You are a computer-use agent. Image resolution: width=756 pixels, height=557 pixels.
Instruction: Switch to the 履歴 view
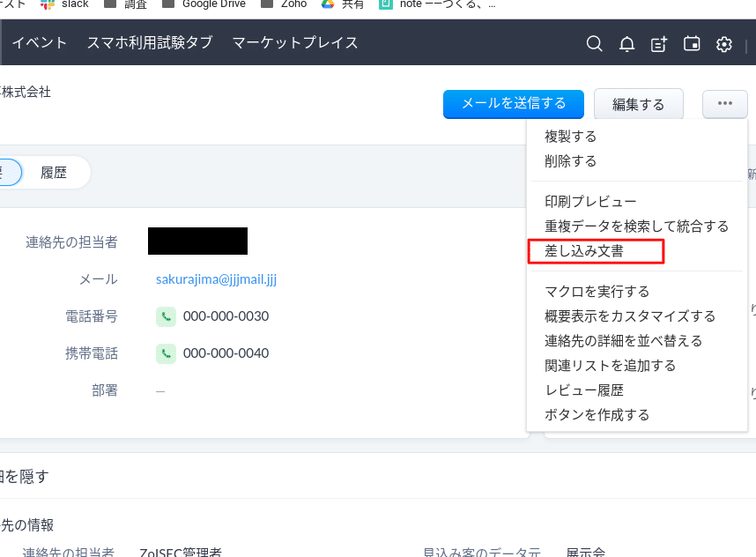pyautogui.click(x=54, y=173)
